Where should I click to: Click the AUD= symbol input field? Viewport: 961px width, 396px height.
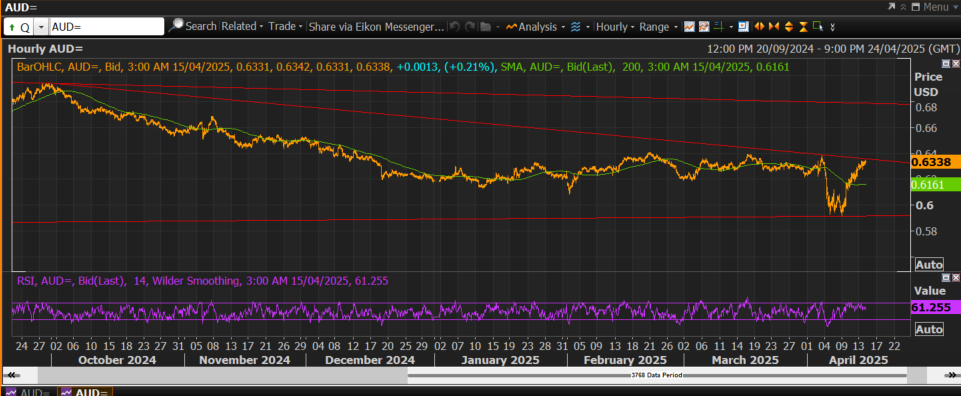(x=106, y=27)
